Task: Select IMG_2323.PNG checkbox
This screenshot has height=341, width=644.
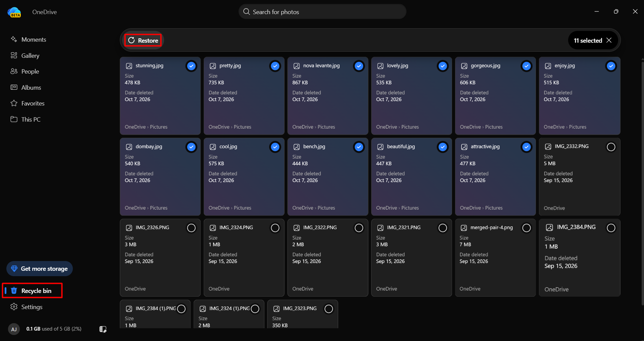Action: tap(329, 309)
